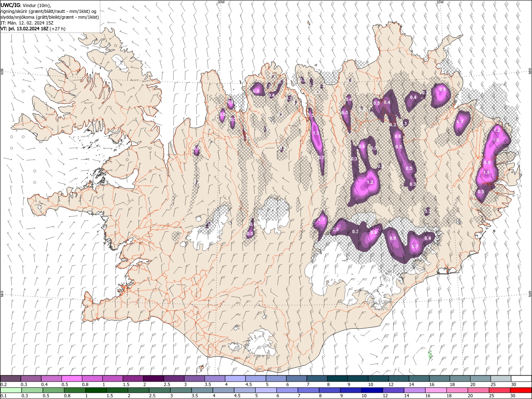
Task: Select lower legend pink swatch 18 to 20
Action: 458,390
